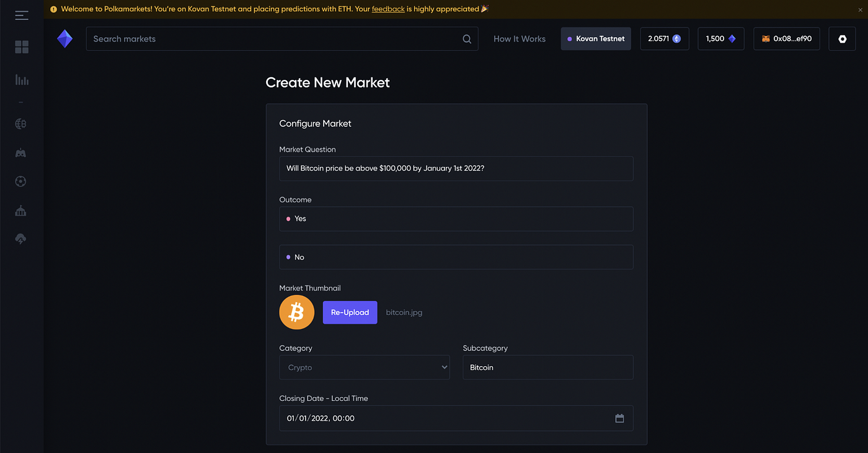The image size is (868, 453).
Task: Focus the Search markets field
Action: pyautogui.click(x=282, y=38)
